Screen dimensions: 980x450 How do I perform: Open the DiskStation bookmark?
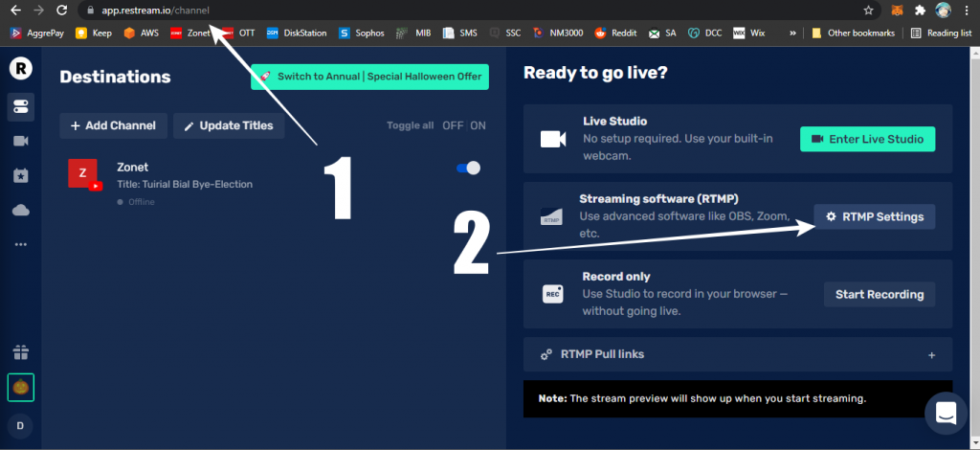pos(297,33)
